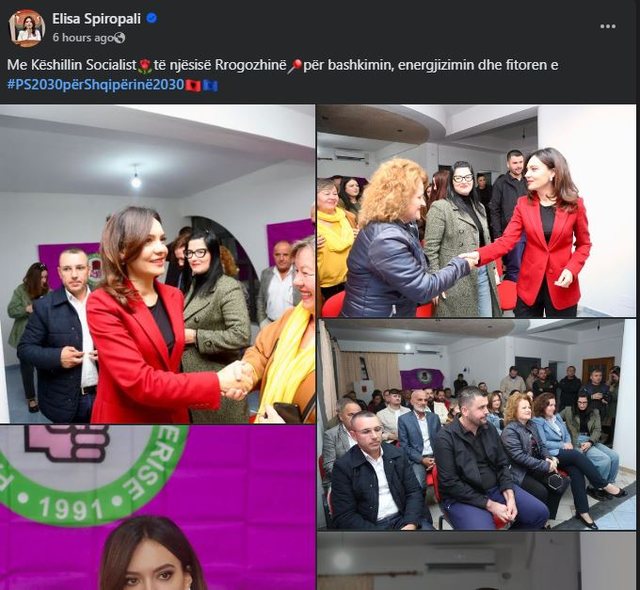Click the blue verified badge
This screenshot has width=640, height=590.
tap(152, 18)
